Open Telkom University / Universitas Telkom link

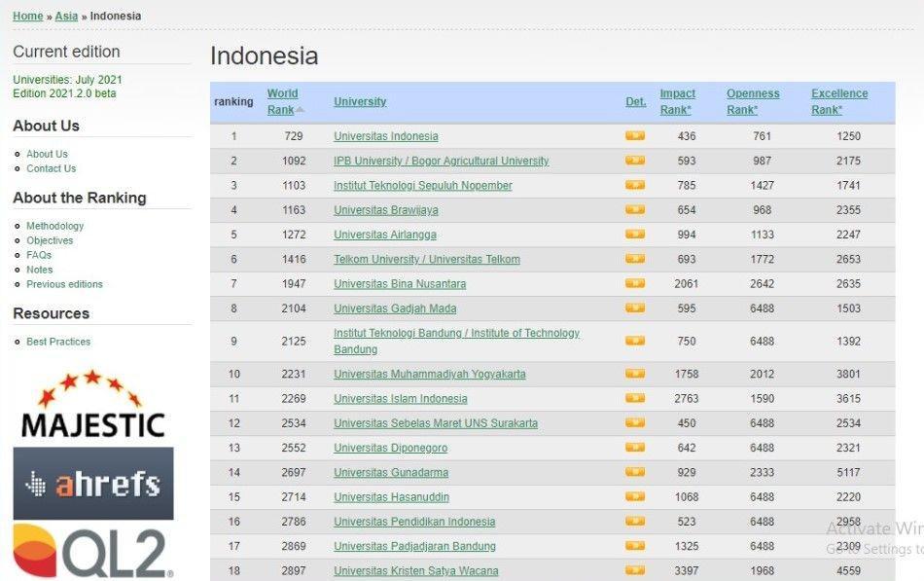(x=427, y=259)
